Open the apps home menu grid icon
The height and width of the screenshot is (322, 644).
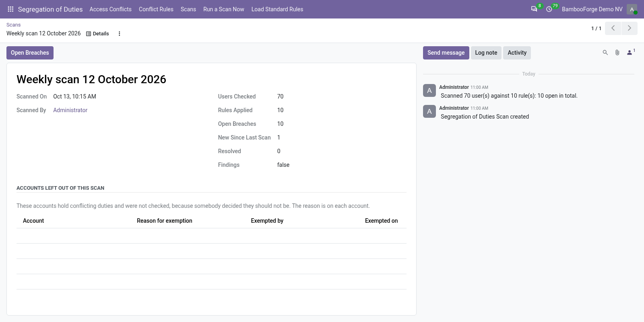(x=11, y=9)
